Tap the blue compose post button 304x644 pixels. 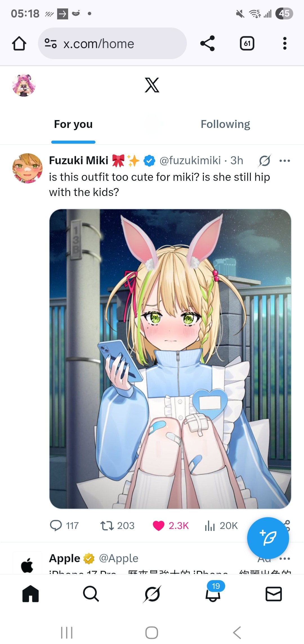[268, 538]
